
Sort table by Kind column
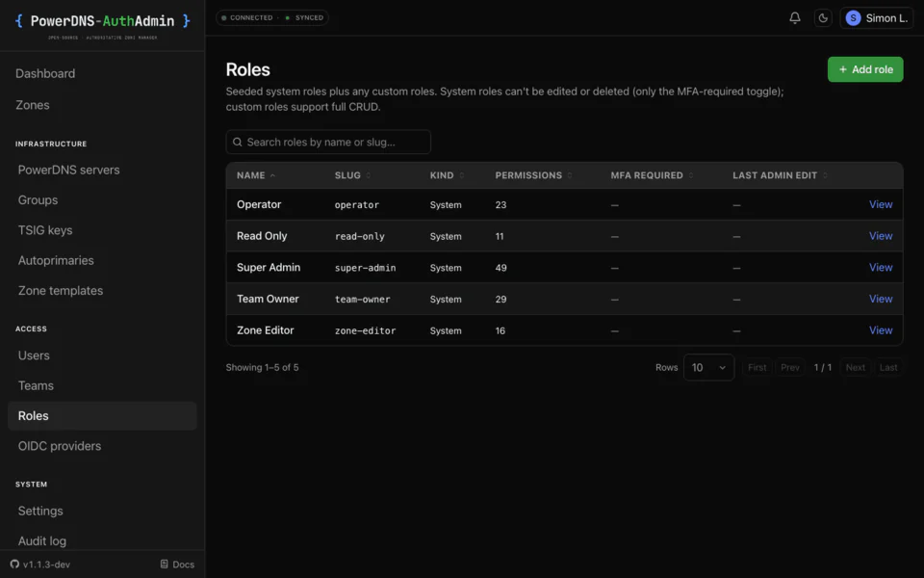tap(447, 175)
